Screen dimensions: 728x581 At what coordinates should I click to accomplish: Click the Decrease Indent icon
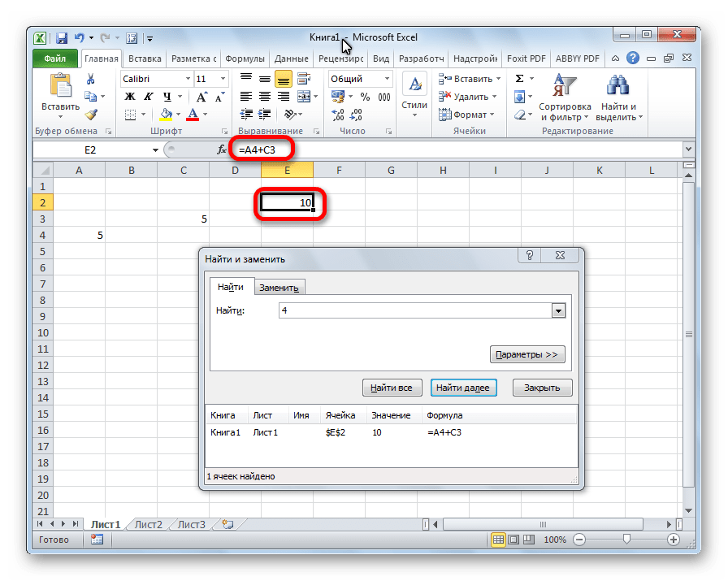(x=246, y=115)
